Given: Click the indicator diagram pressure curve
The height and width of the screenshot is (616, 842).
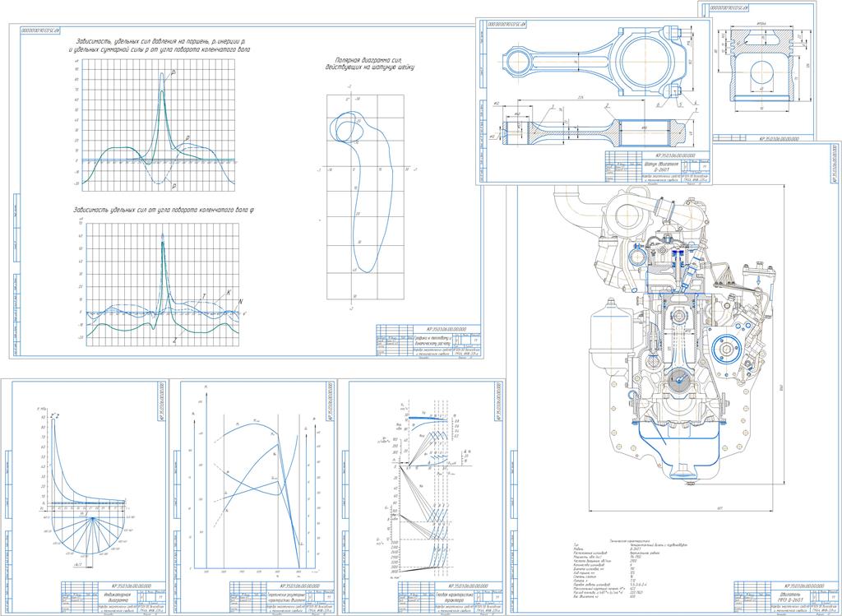Looking at the screenshot, I should [88, 461].
